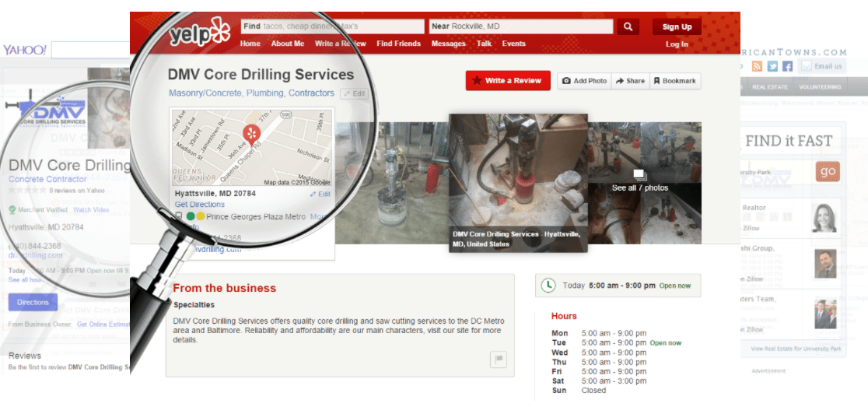
Task: Click the Concrete Contractor link in Yahoo
Action: coord(47,179)
